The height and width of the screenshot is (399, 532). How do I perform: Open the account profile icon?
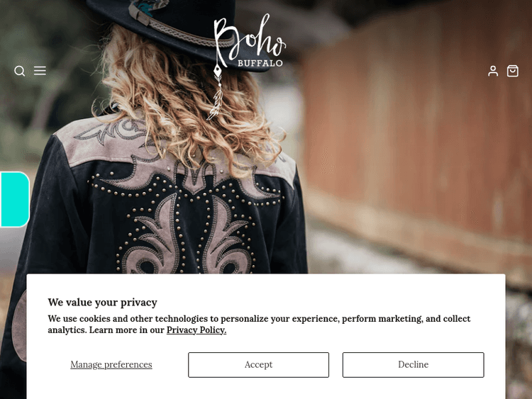click(493, 71)
